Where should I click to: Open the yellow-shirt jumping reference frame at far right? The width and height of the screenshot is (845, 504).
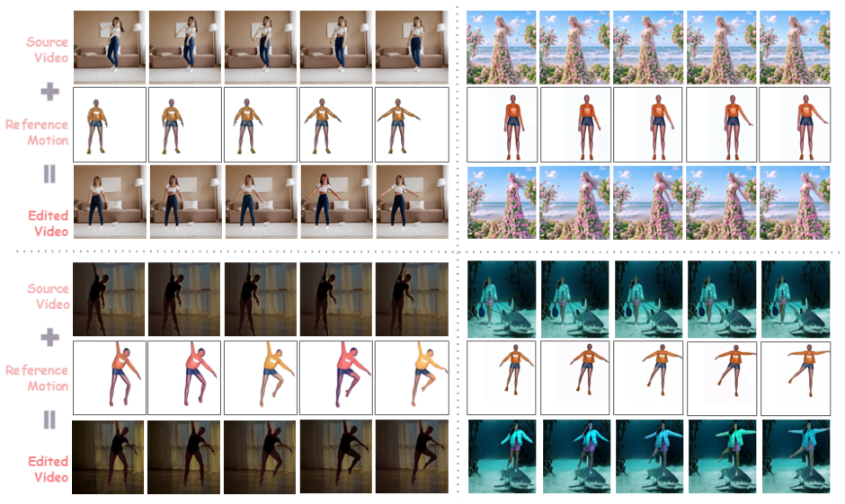(412, 377)
